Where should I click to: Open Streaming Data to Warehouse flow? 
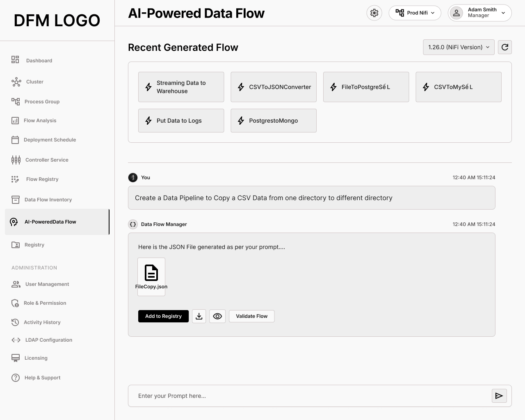(x=181, y=87)
